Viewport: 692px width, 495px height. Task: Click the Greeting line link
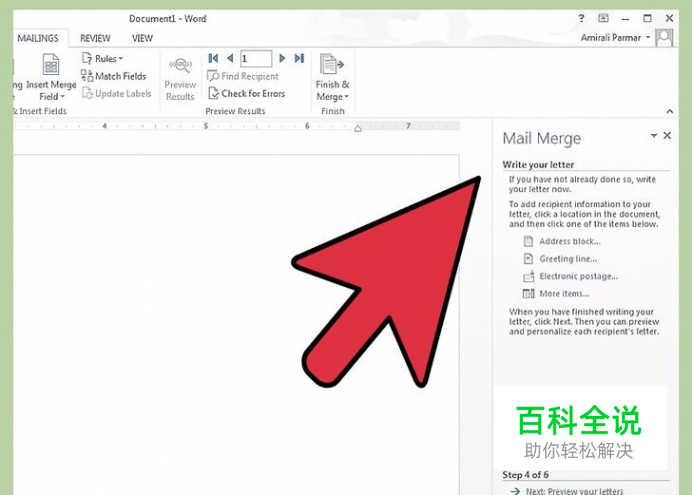(568, 259)
